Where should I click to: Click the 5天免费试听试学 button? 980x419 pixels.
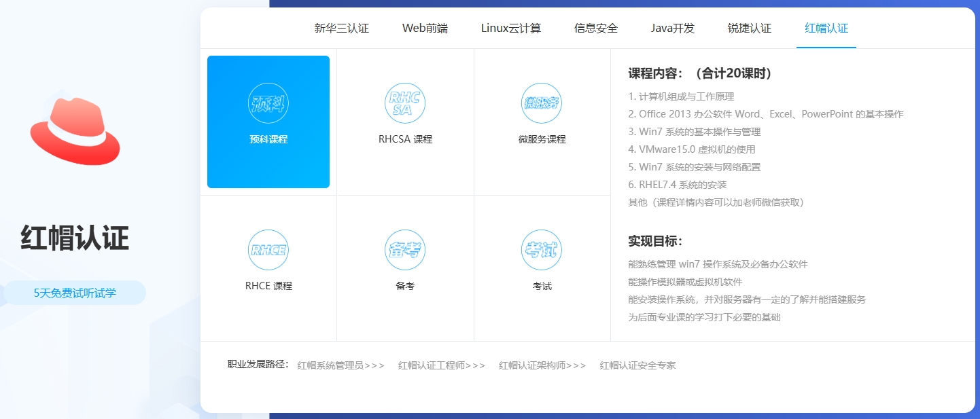[75, 293]
